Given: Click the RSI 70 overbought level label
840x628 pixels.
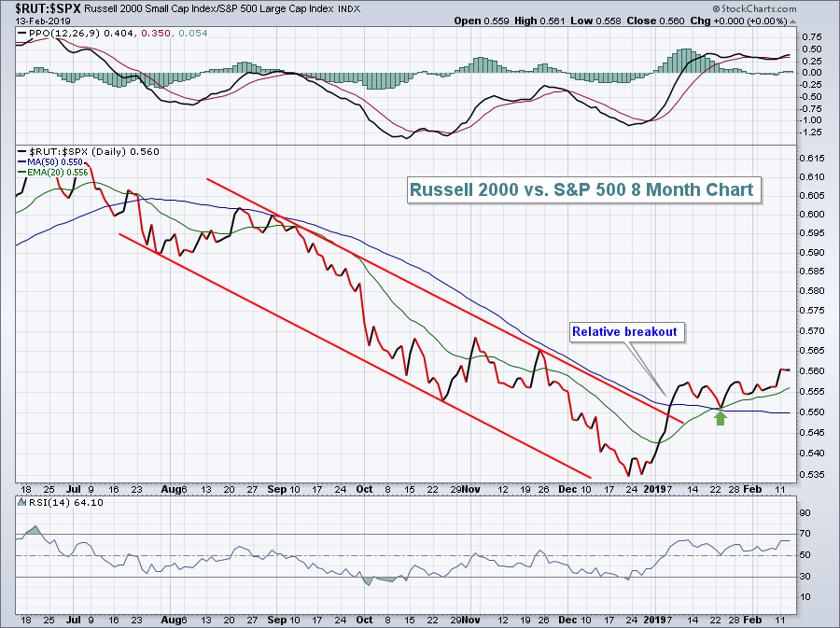Looking at the screenshot, I should (x=805, y=535).
